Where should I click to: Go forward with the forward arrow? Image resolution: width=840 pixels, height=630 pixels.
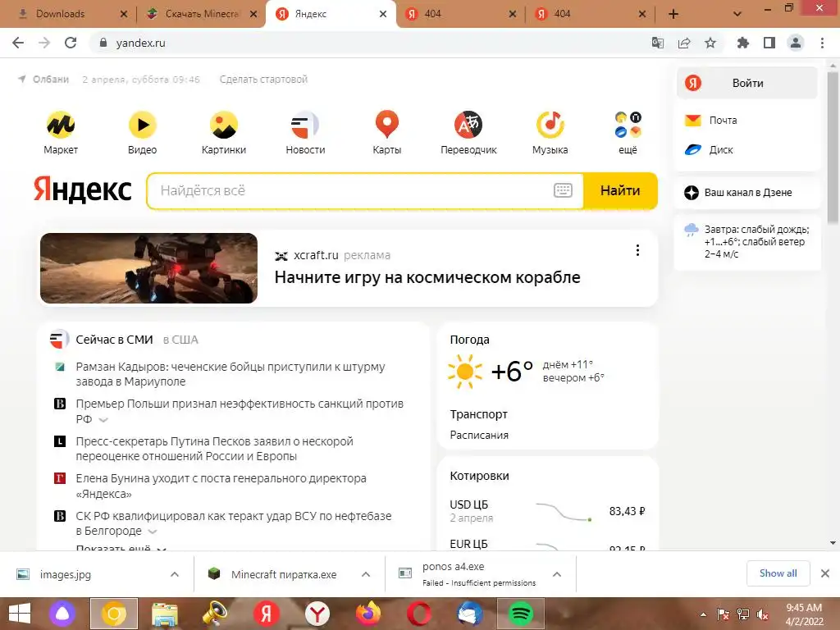click(x=44, y=43)
